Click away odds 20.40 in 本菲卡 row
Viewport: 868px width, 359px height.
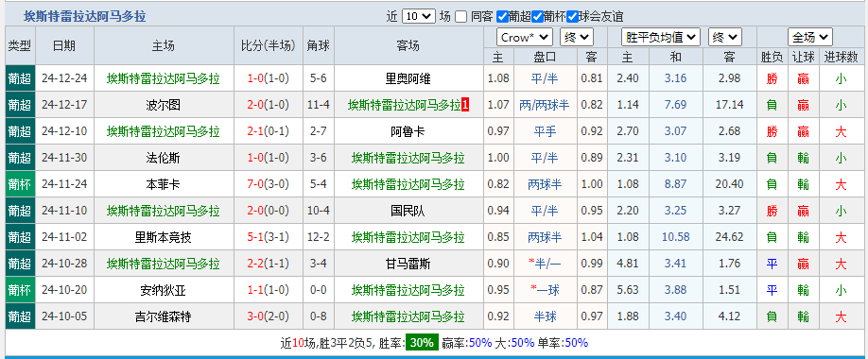[x=729, y=184]
